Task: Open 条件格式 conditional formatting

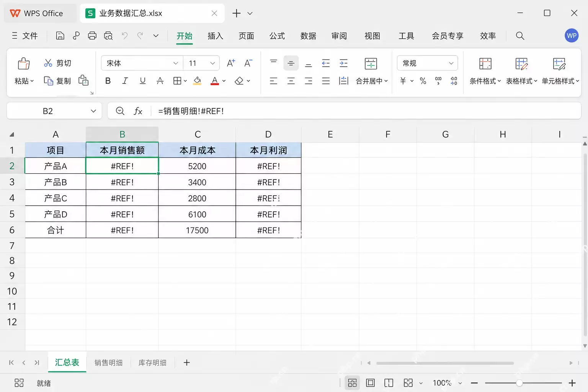Action: point(485,71)
